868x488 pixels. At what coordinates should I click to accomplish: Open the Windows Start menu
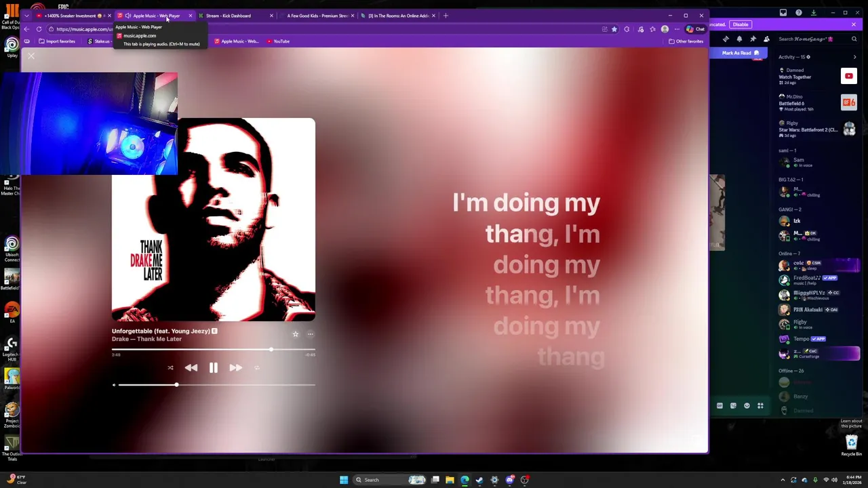pos(344,480)
